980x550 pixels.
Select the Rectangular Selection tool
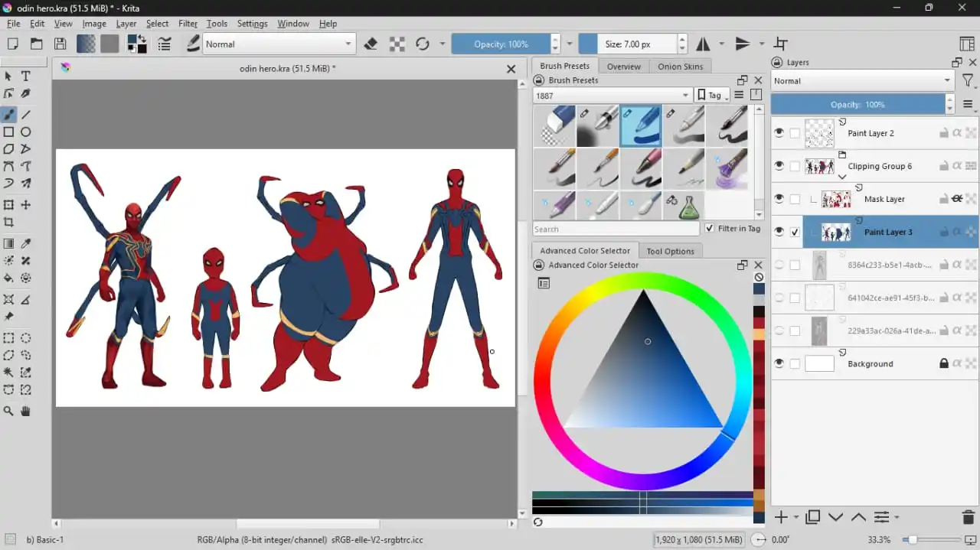click(9, 338)
